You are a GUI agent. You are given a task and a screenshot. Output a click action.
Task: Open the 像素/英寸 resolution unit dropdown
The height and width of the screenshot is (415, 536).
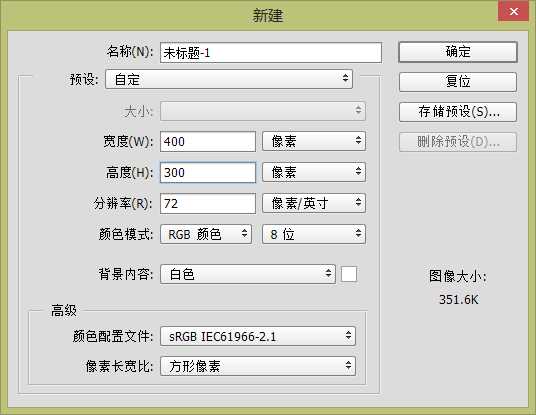[x=314, y=203]
